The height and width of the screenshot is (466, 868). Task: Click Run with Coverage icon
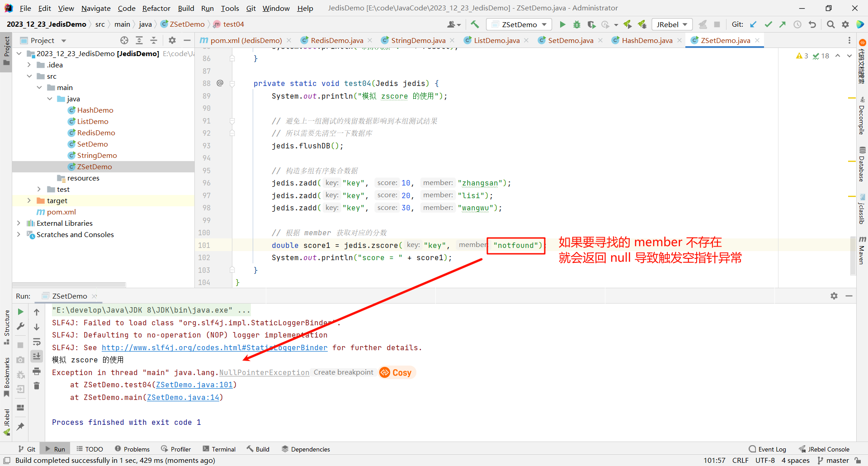pos(591,24)
